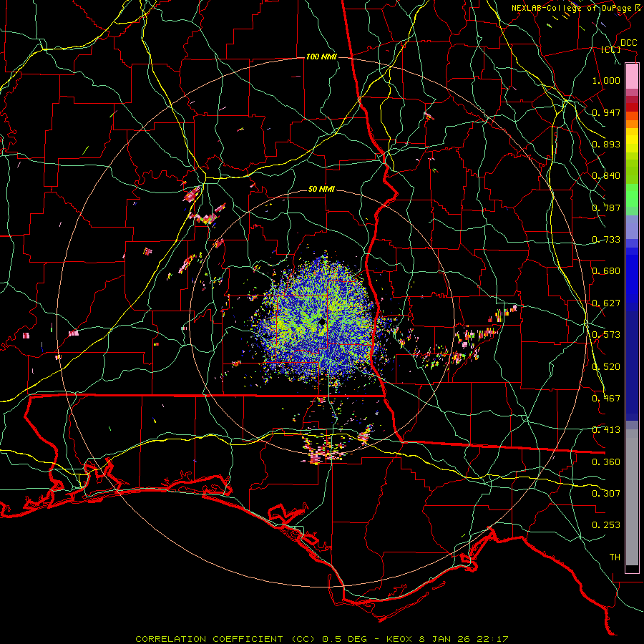This screenshot has height=644, width=644.
Task: Click the 0.840 scale value
Action: (606, 176)
